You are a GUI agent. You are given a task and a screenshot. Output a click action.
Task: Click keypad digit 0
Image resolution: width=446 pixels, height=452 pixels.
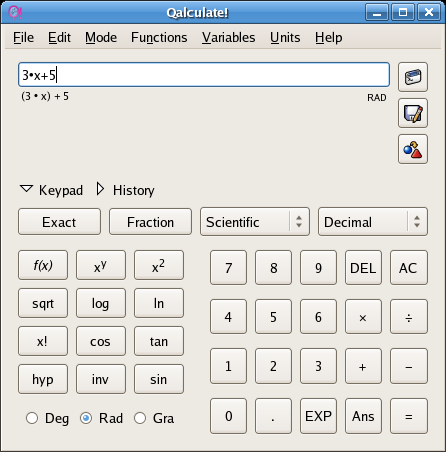click(x=229, y=416)
